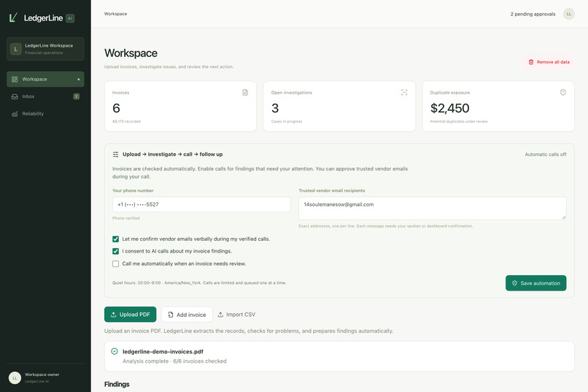Image resolution: width=588 pixels, height=392 pixels.
Task: Click the Automatic calls off status
Action: pyautogui.click(x=545, y=154)
